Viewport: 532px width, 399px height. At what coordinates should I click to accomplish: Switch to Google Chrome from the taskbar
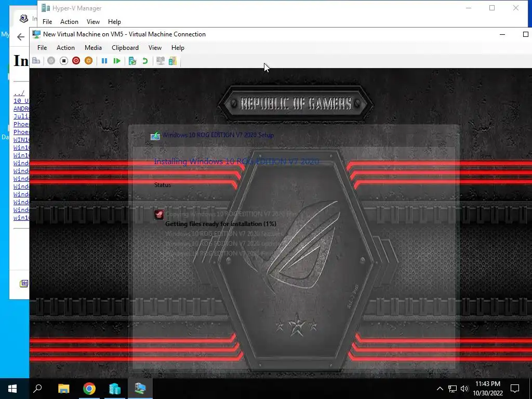[x=89, y=389]
